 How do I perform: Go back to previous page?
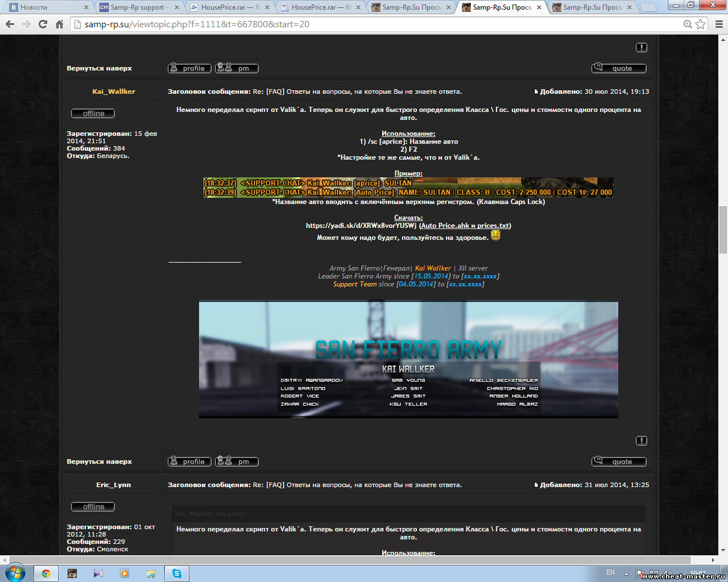point(10,24)
